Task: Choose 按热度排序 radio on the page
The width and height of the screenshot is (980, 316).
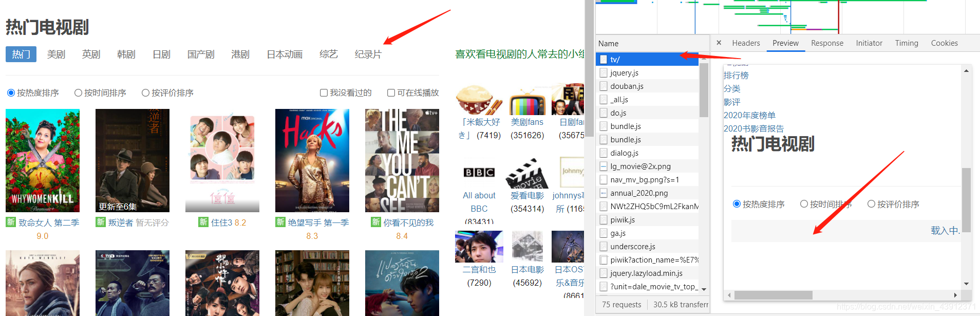Action: [x=11, y=93]
